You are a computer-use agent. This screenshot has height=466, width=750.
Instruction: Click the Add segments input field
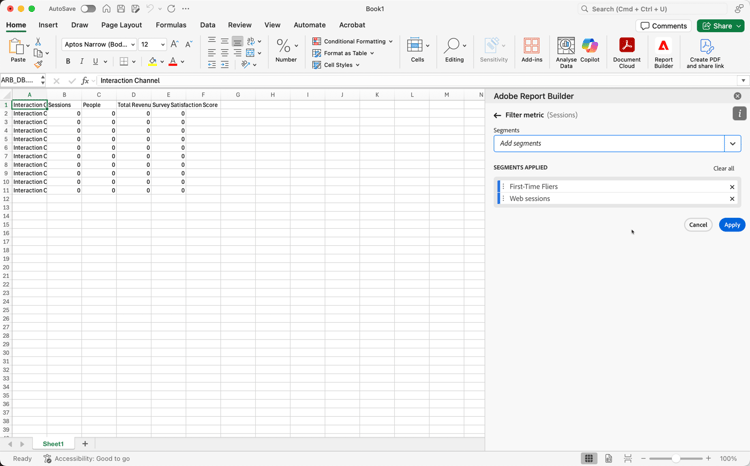609,144
